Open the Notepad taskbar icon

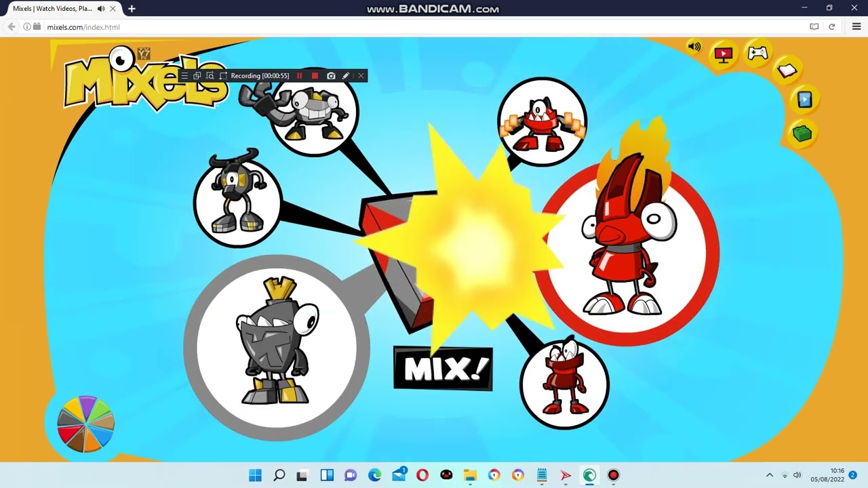coord(542,475)
